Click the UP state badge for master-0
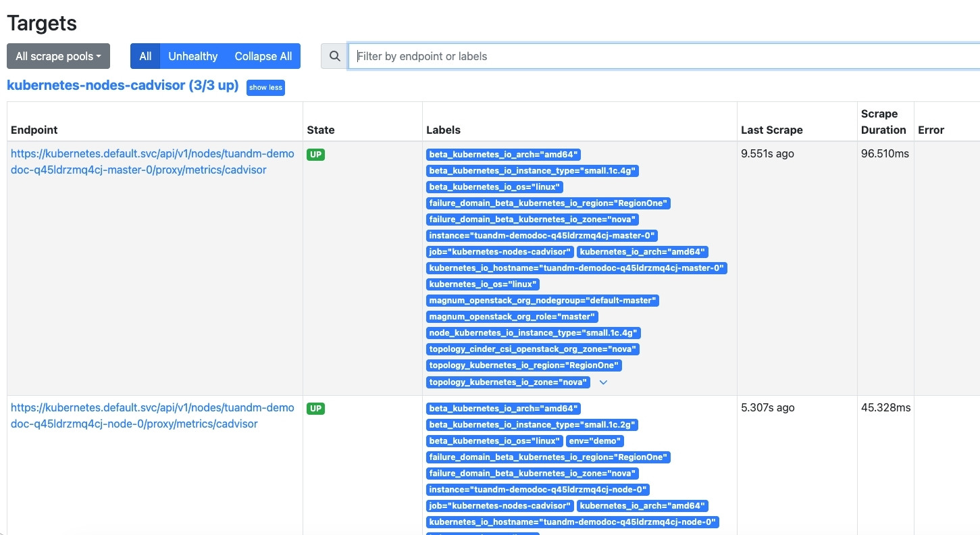This screenshot has width=980, height=535. tap(315, 155)
